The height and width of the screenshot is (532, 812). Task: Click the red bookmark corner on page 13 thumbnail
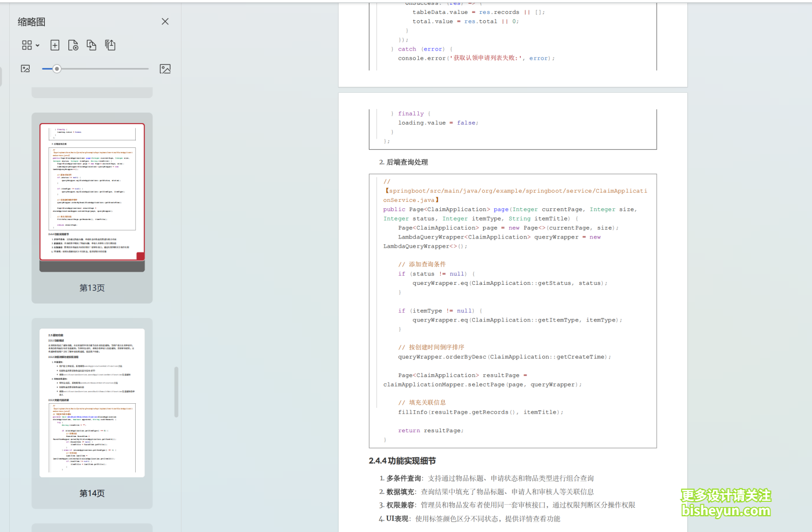click(140, 256)
